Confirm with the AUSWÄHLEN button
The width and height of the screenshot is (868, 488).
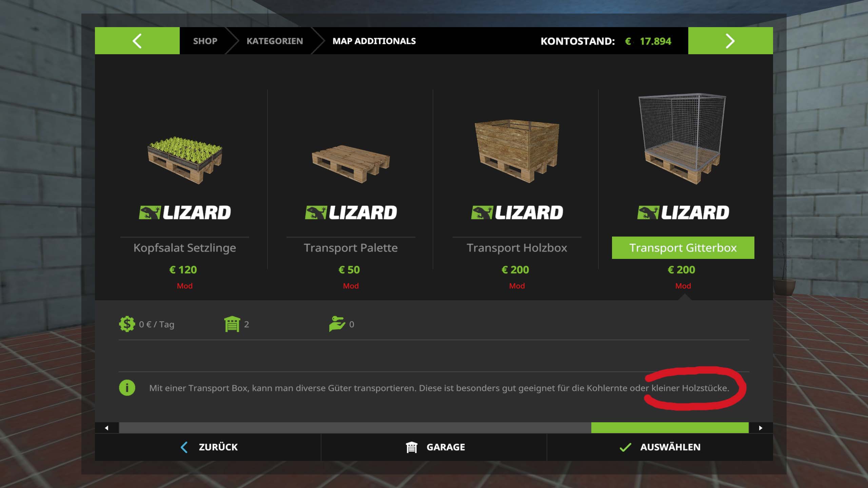tap(660, 447)
